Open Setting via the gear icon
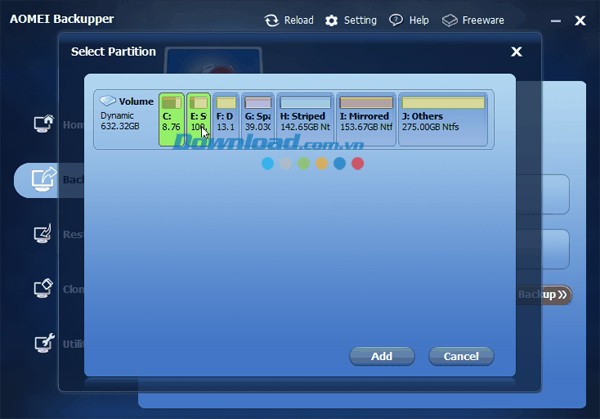This screenshot has width=600, height=419. (332, 20)
